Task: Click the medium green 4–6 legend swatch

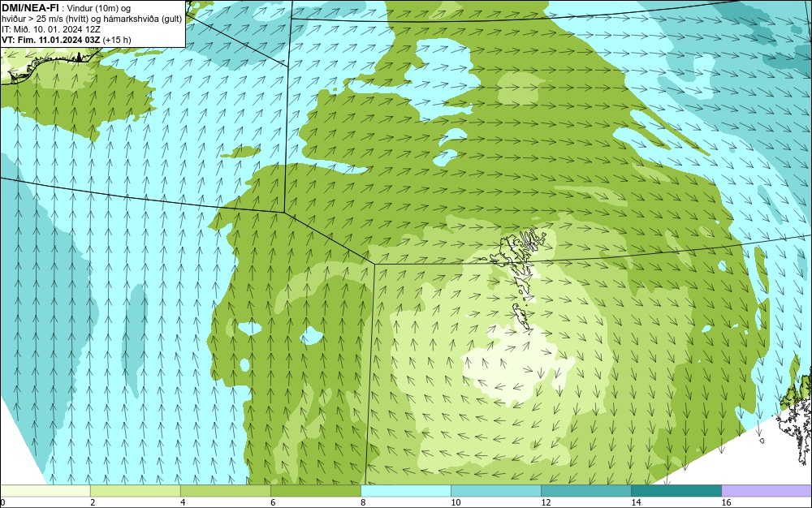Action: tap(225, 491)
